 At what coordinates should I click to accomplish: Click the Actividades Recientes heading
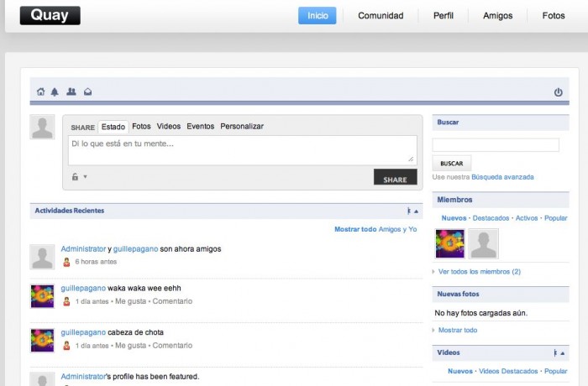(x=70, y=211)
